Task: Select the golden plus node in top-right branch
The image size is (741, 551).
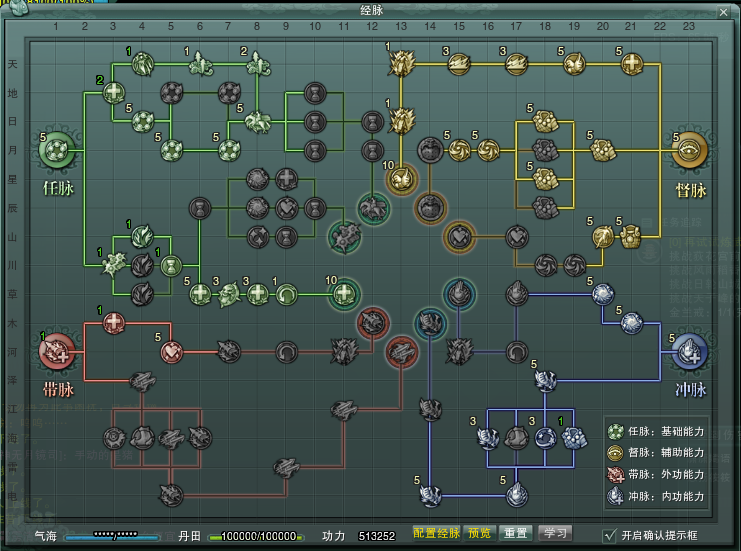Action: tap(631, 64)
